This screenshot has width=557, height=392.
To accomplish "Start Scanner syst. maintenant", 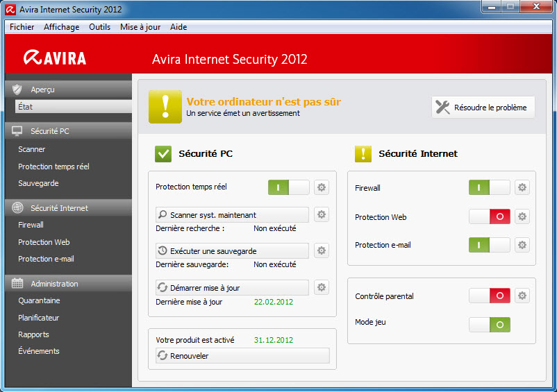I will click(x=232, y=214).
